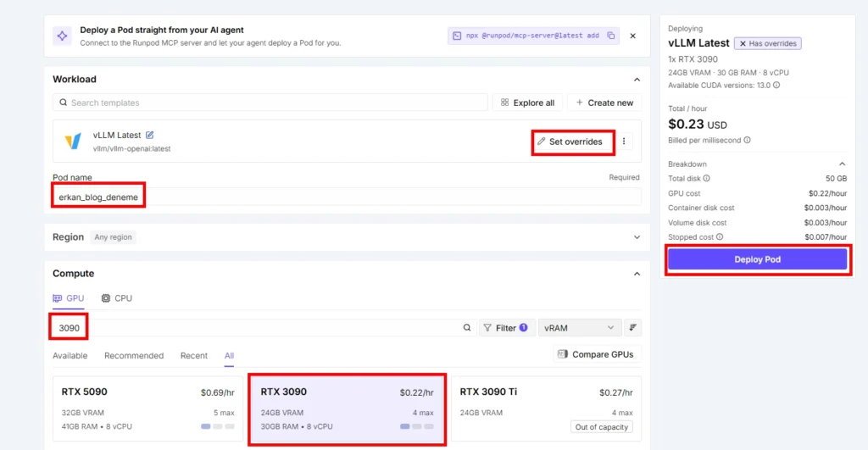Switch to the CPU tab

[x=116, y=297]
